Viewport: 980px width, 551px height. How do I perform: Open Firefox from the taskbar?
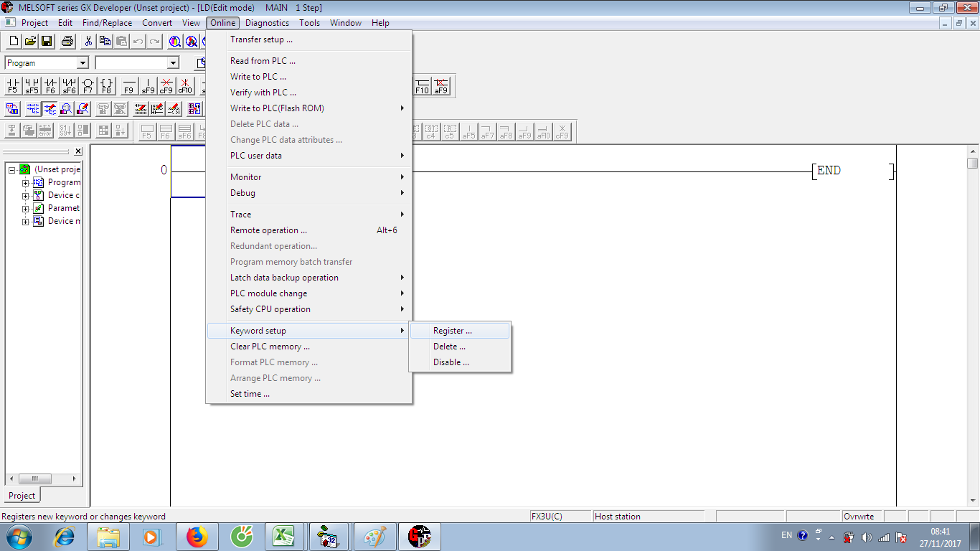coord(197,536)
